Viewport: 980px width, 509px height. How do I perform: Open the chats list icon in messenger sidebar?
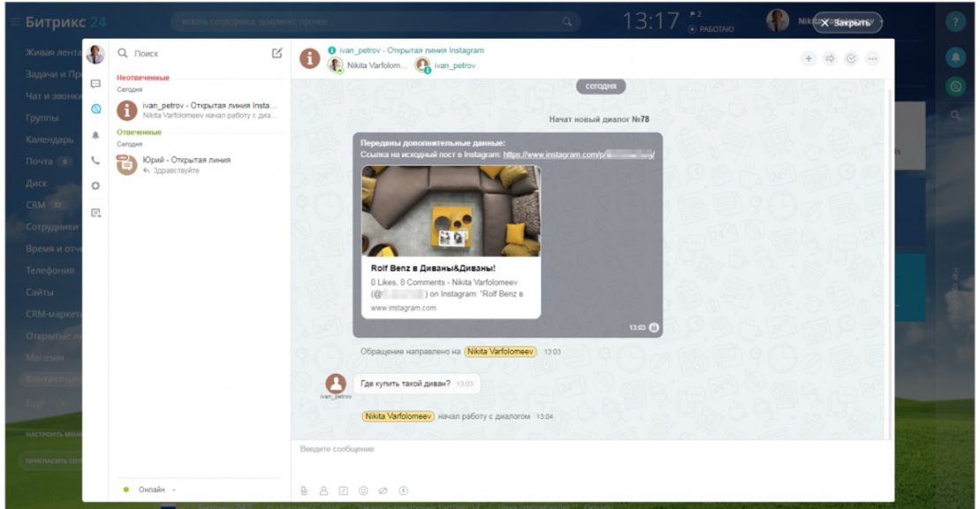95,84
